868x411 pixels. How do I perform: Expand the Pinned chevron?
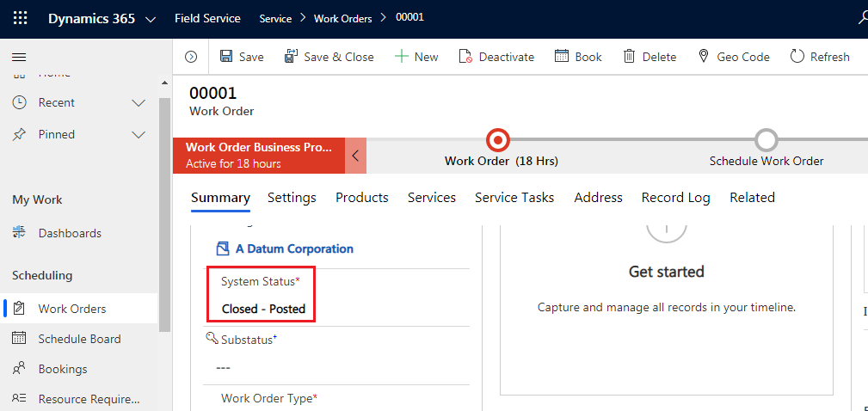(x=139, y=134)
